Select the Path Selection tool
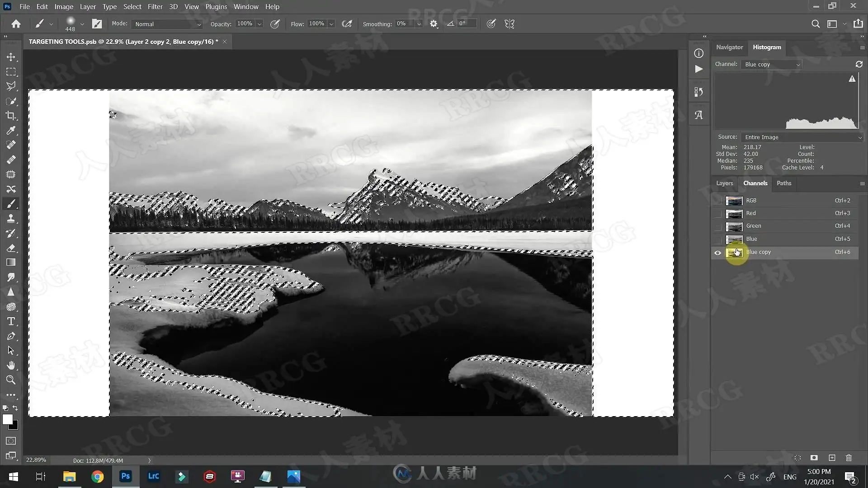The height and width of the screenshot is (488, 868). pos(11,351)
